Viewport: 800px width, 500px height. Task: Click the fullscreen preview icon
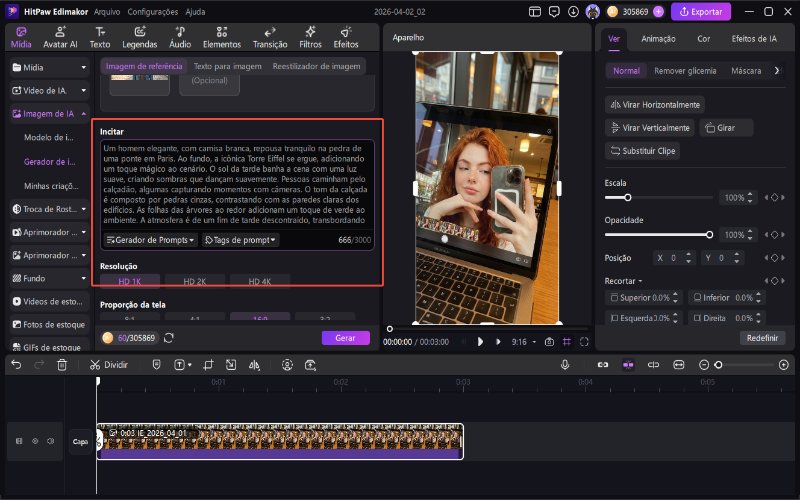point(585,342)
